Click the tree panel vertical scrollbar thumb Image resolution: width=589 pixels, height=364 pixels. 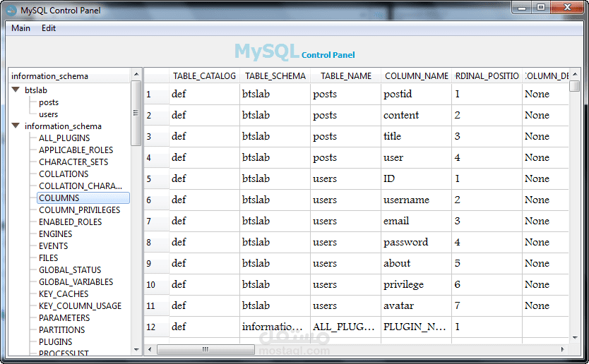pyautogui.click(x=136, y=113)
